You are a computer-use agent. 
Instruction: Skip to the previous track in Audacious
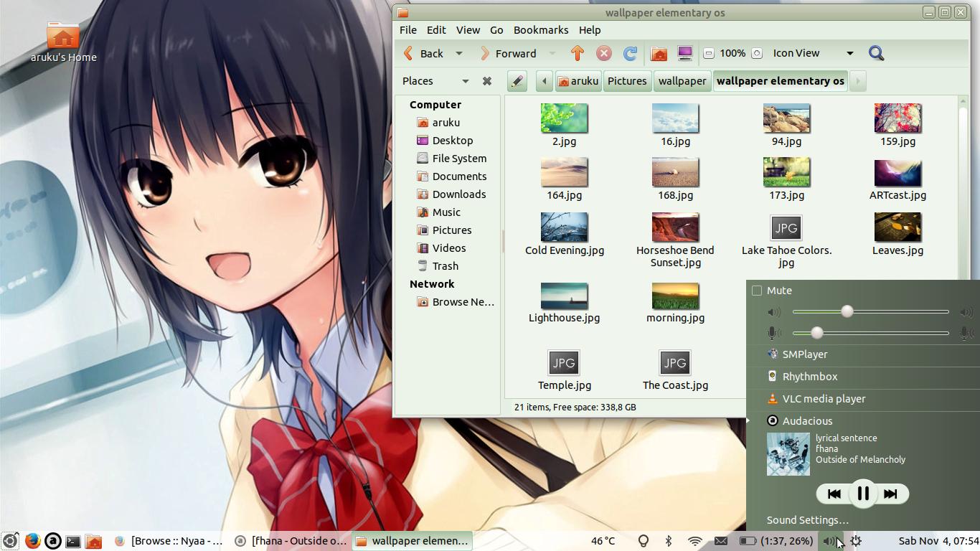834,494
